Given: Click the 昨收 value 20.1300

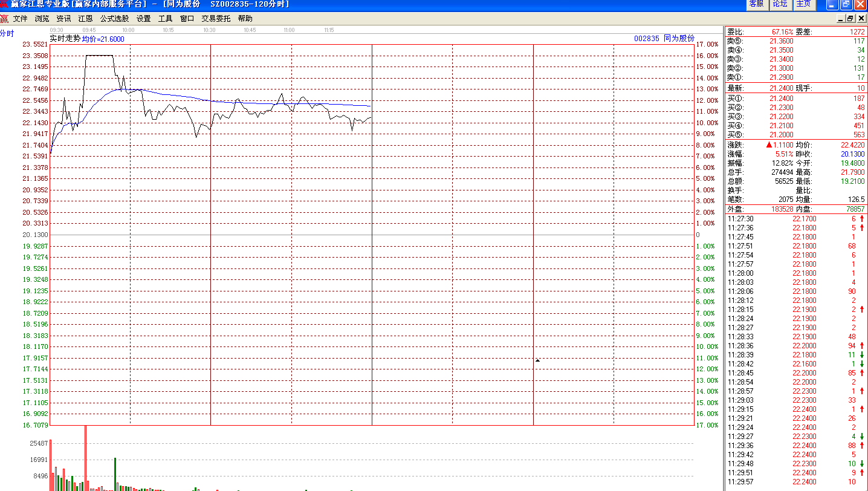Looking at the screenshot, I should tap(853, 154).
